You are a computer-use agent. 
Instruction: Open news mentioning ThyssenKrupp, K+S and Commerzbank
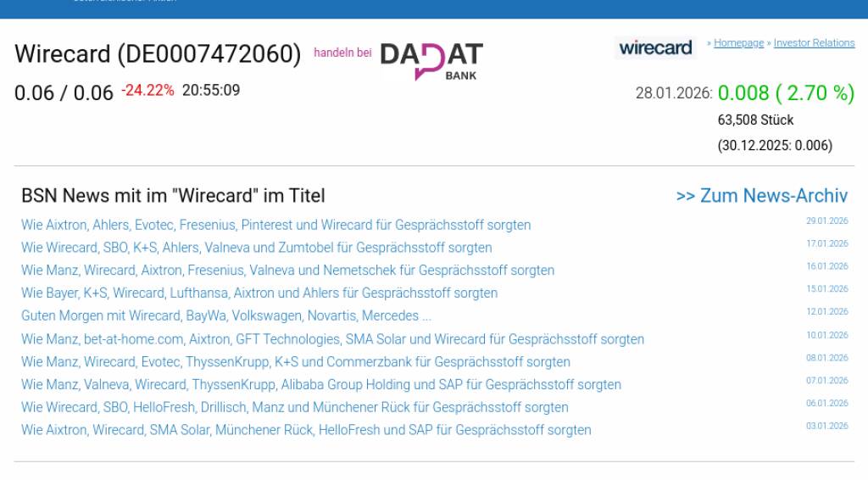(x=295, y=362)
